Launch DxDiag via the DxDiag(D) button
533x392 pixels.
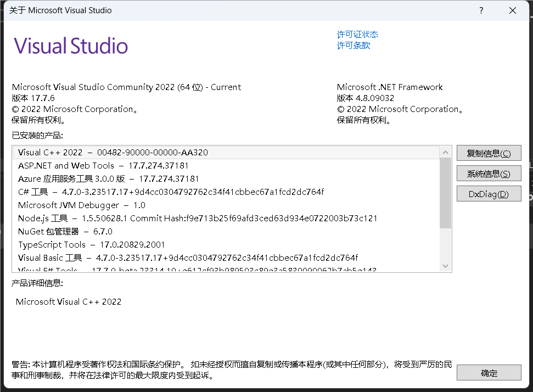pyautogui.click(x=489, y=193)
